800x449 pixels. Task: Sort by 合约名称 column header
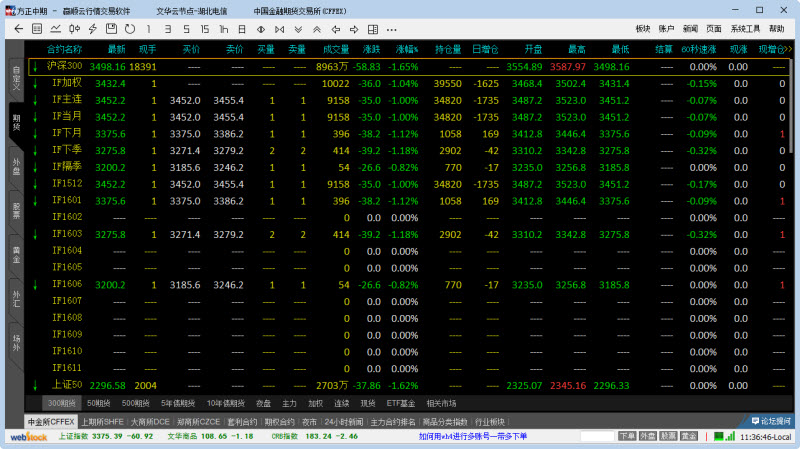click(x=64, y=49)
